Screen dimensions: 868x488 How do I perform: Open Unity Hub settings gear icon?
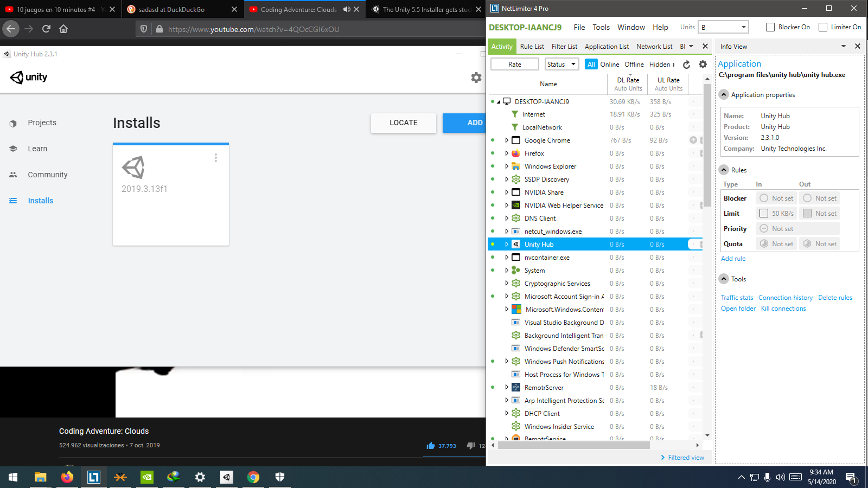click(x=476, y=78)
